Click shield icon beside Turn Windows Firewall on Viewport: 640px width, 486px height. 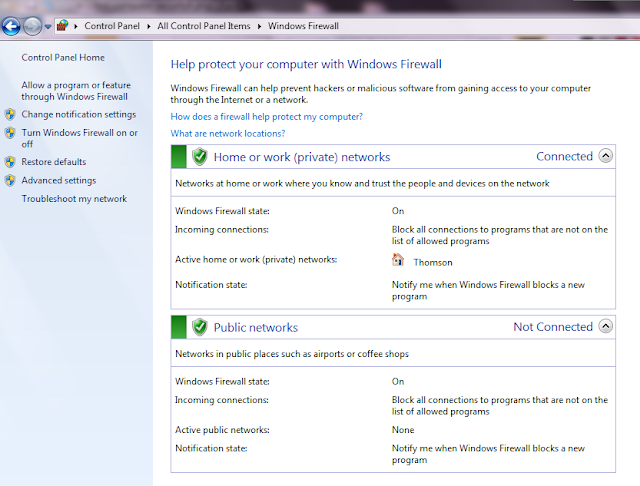10,133
